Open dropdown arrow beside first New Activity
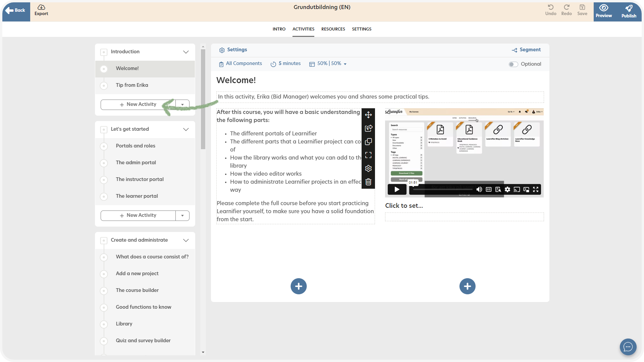644x362 pixels. [182, 105]
